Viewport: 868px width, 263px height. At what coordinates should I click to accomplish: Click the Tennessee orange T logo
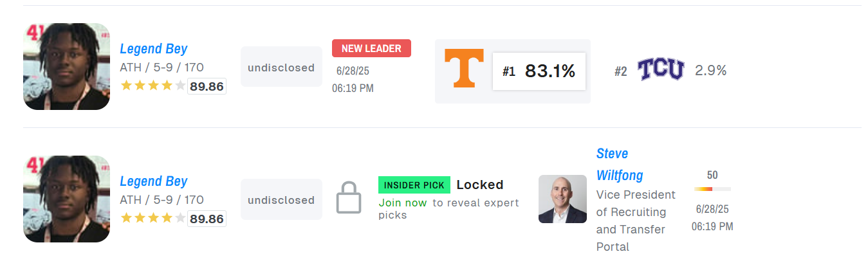point(464,69)
